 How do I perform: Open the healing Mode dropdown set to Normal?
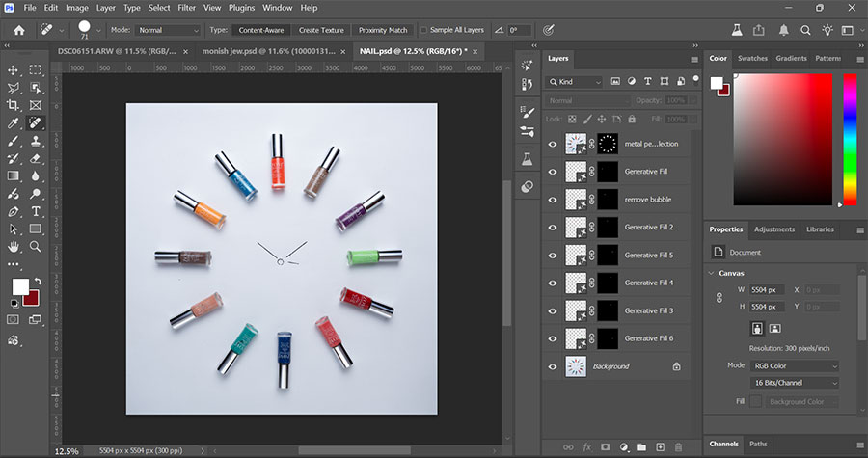click(167, 30)
